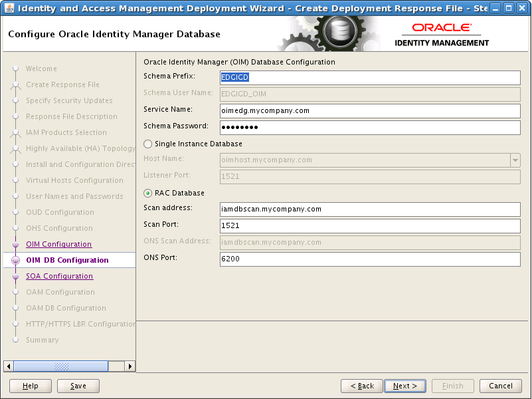
Task: Click the OHS Configuration step label
Action: [x=59, y=228]
